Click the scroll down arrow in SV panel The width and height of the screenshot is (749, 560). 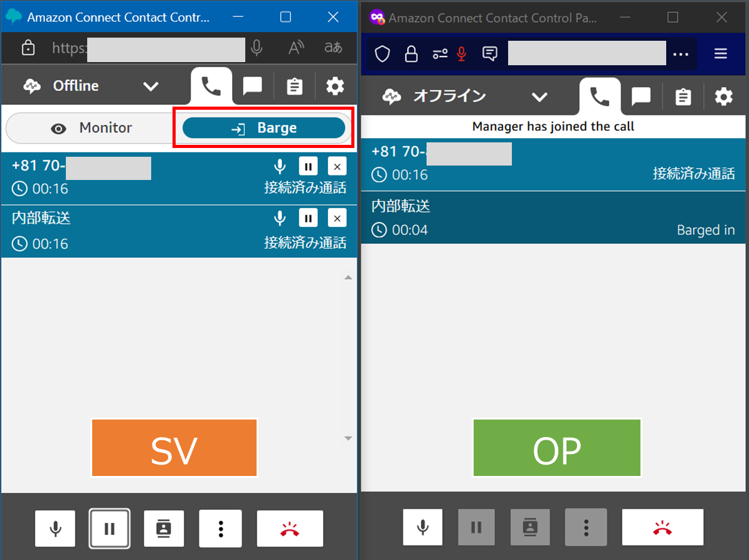pyautogui.click(x=348, y=438)
